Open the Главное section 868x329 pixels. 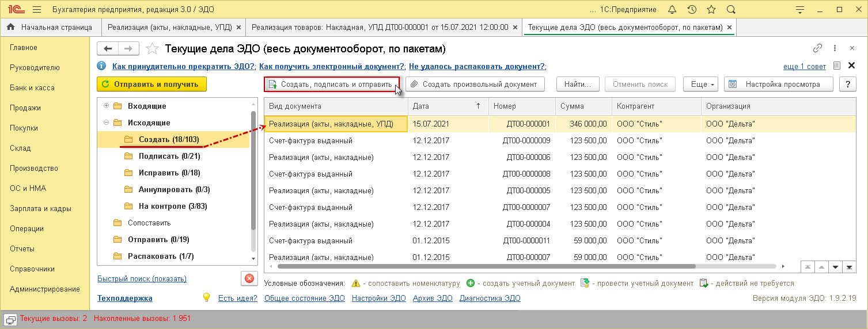coord(24,47)
